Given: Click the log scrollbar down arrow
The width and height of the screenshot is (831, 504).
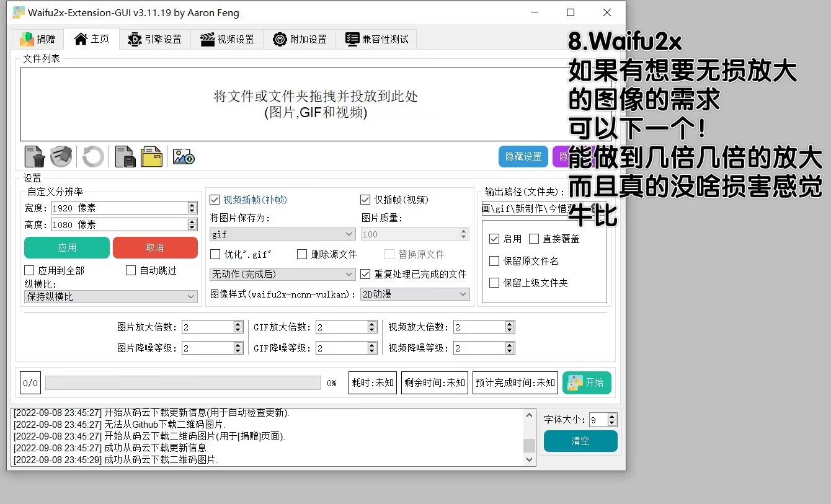Looking at the screenshot, I should coord(530,459).
